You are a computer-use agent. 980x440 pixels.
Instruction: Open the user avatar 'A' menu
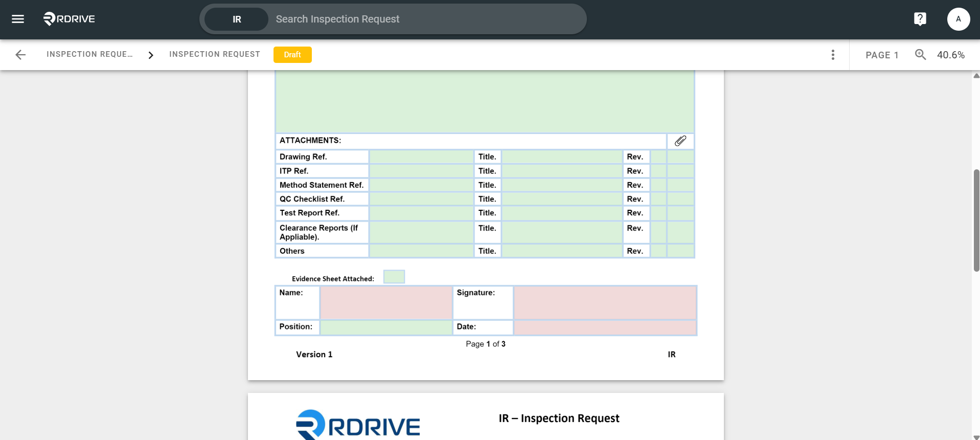958,19
